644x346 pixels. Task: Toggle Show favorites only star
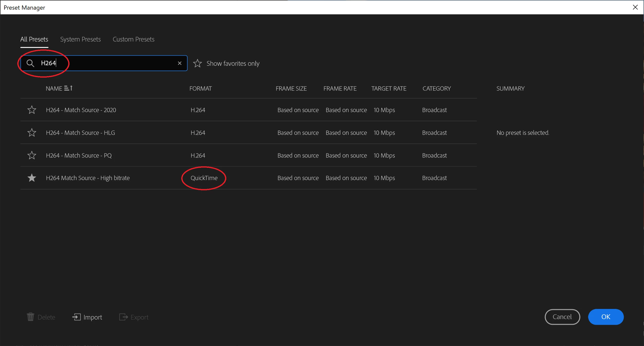197,64
